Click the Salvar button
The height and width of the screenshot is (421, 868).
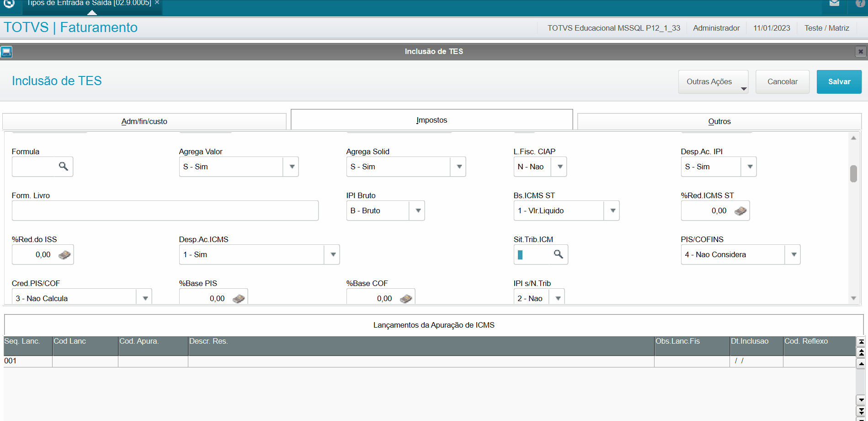839,82
